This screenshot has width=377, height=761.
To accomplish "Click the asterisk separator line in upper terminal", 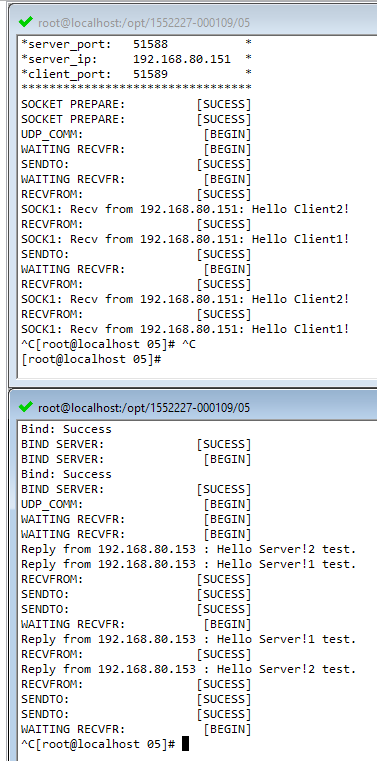I will [x=136, y=88].
